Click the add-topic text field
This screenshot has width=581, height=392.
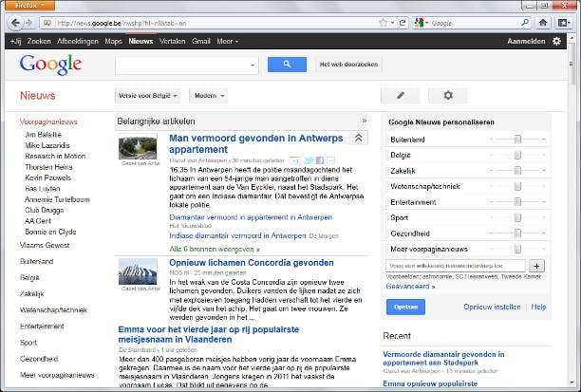pos(456,266)
